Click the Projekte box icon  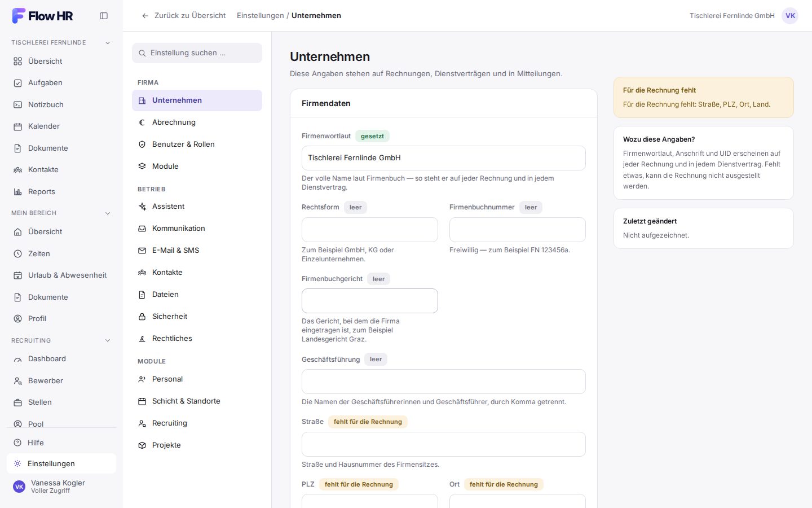[x=142, y=445]
